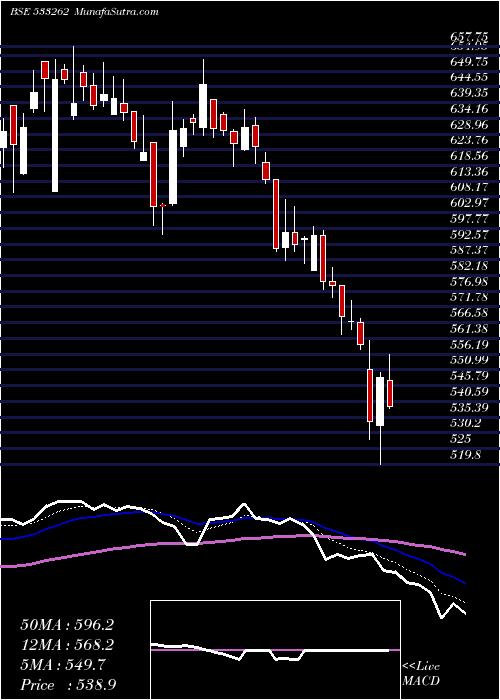Click the BSE 533262 MunafaSutra.com title

coord(84,12)
